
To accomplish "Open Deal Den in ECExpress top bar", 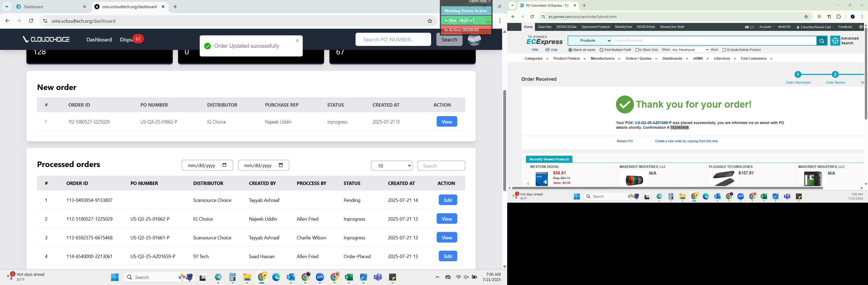I will [544, 27].
